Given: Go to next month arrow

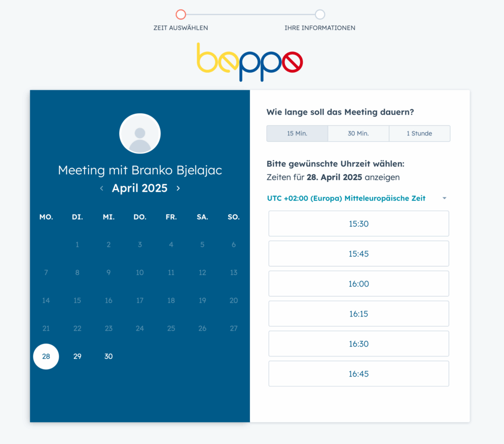Looking at the screenshot, I should pos(178,189).
